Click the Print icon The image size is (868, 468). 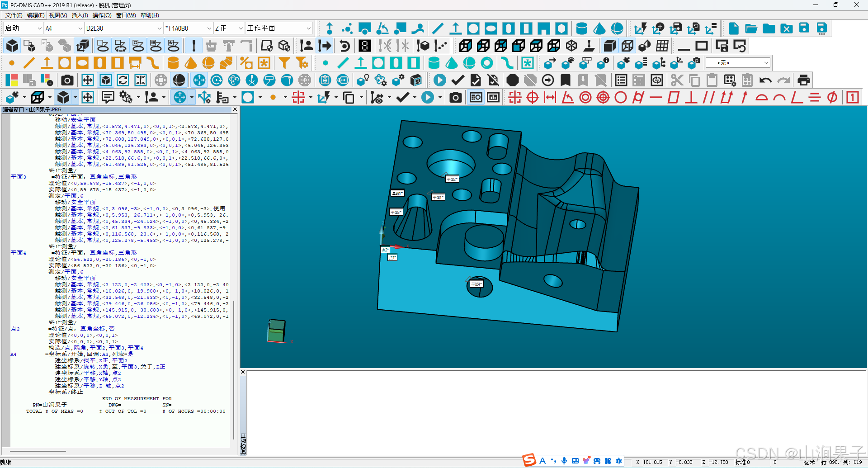coord(804,80)
